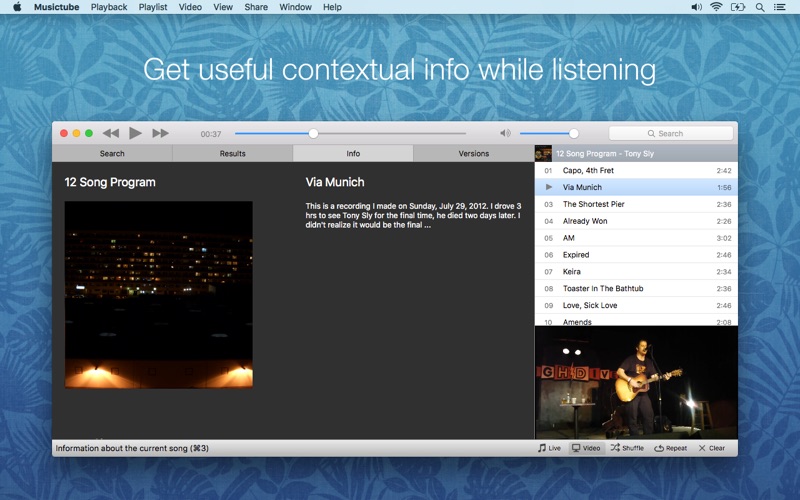Screen dimensions: 800x500
Task: Click the Via Munich song title heading
Action: click(335, 182)
